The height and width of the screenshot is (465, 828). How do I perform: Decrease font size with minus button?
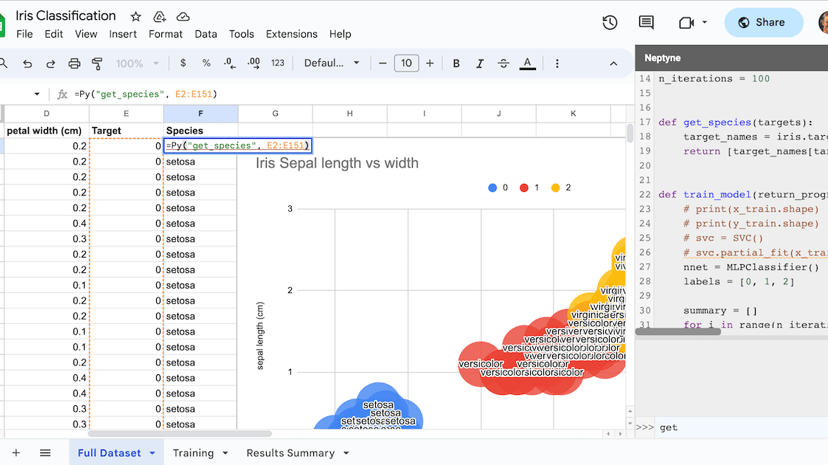[383, 63]
